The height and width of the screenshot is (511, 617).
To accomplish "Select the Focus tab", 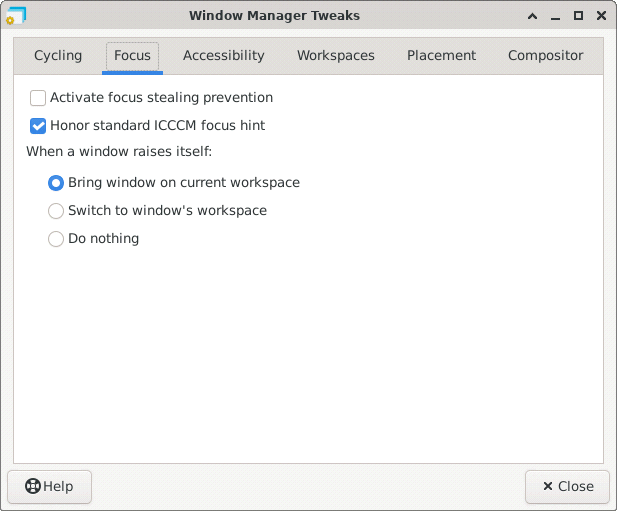I will coord(132,56).
